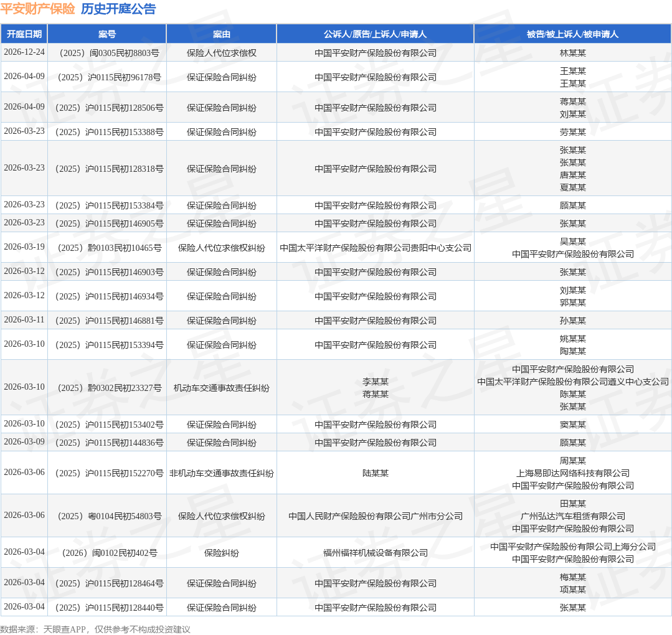Click defendant 陶某某
Image resolution: width=672 pixels, height=635 pixels.
(572, 351)
